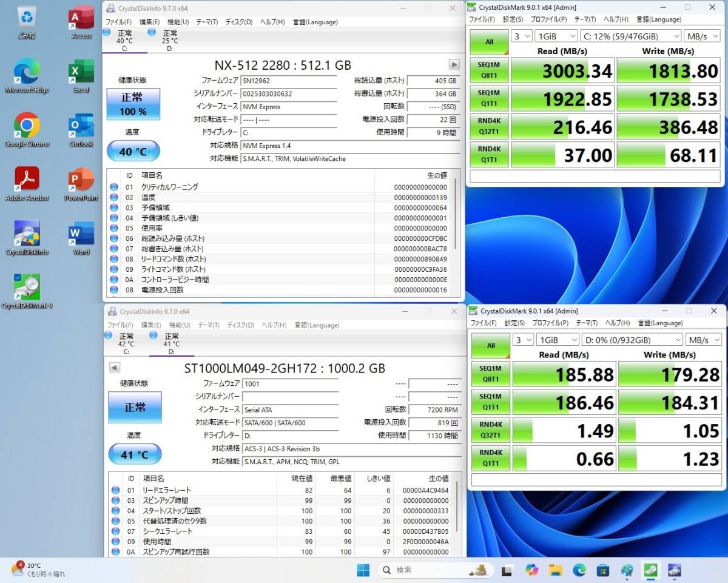Run RND4K Q32T1 test in the upper CrystalDiskMark
The width and height of the screenshot is (728, 583).
[x=489, y=126]
